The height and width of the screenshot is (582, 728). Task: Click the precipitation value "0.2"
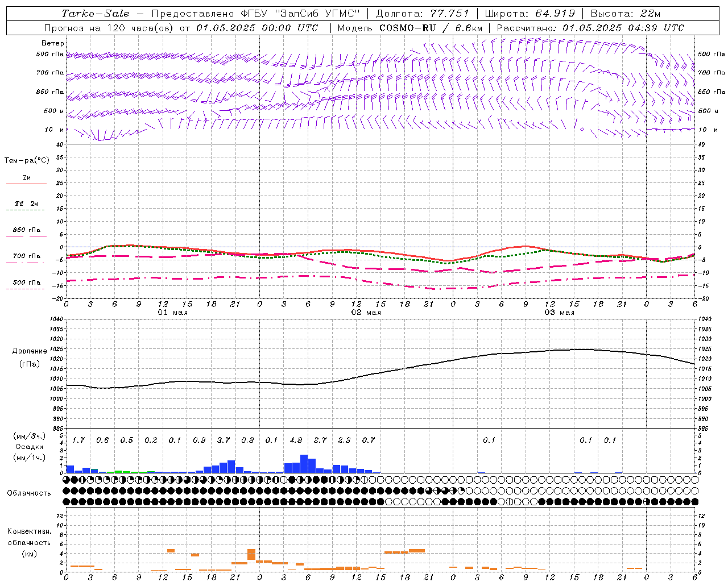pyautogui.click(x=151, y=440)
